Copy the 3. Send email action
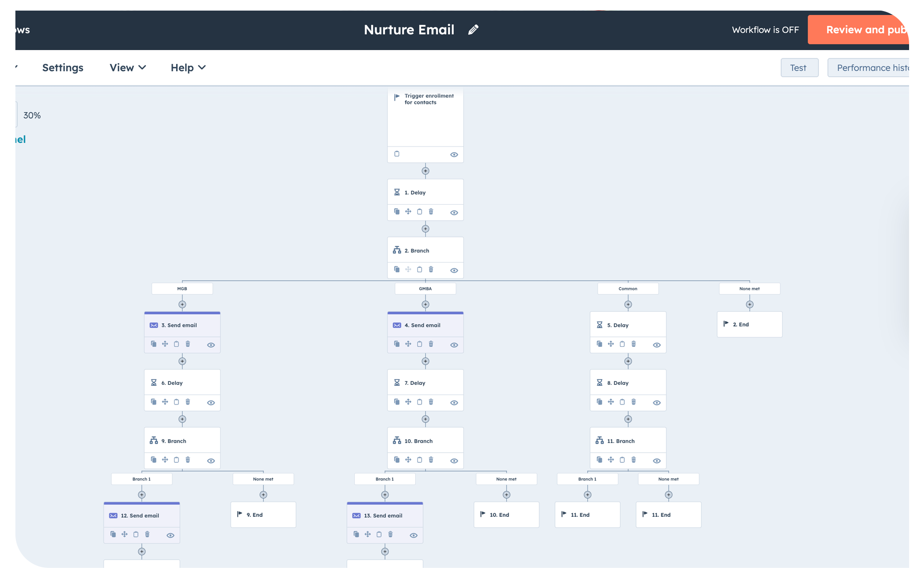 click(x=154, y=344)
